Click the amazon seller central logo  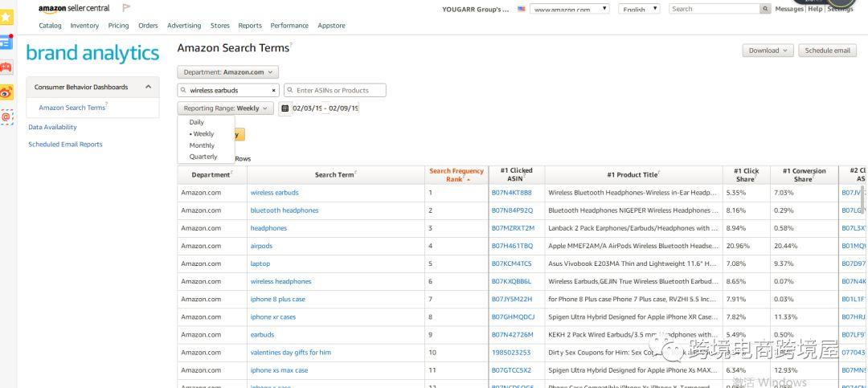[74, 8]
